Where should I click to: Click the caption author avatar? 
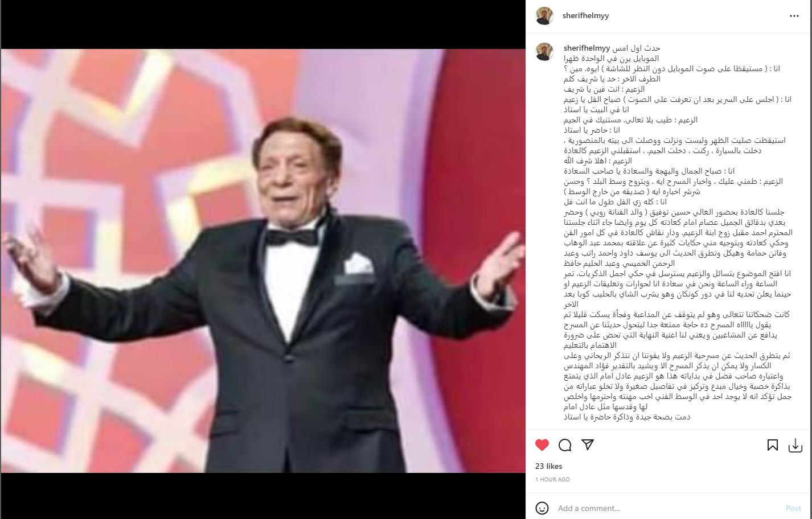[545, 52]
